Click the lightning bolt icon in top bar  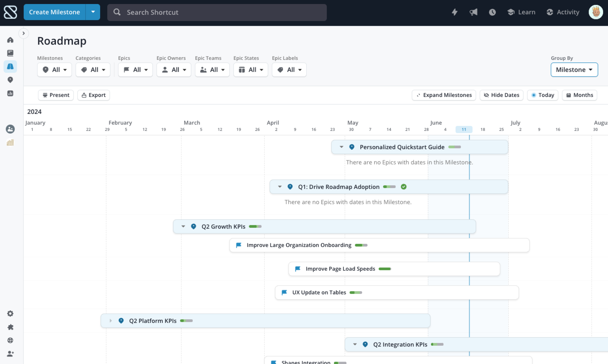(x=454, y=12)
